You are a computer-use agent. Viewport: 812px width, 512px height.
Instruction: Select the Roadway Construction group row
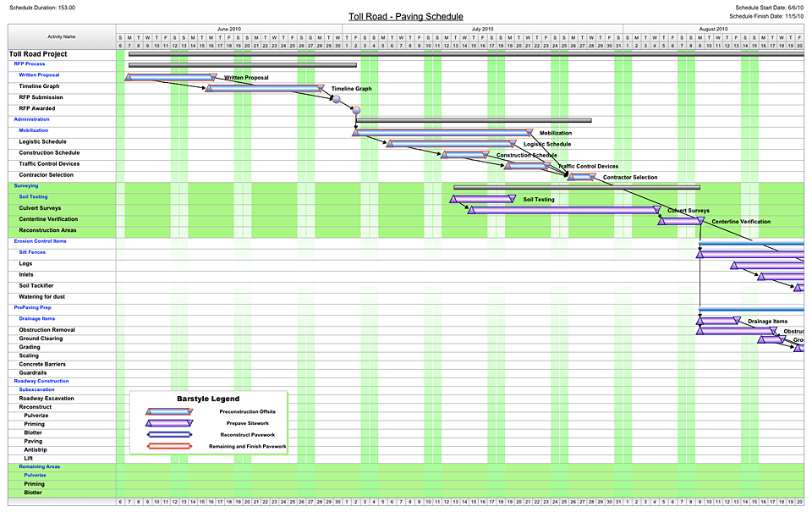(x=41, y=381)
